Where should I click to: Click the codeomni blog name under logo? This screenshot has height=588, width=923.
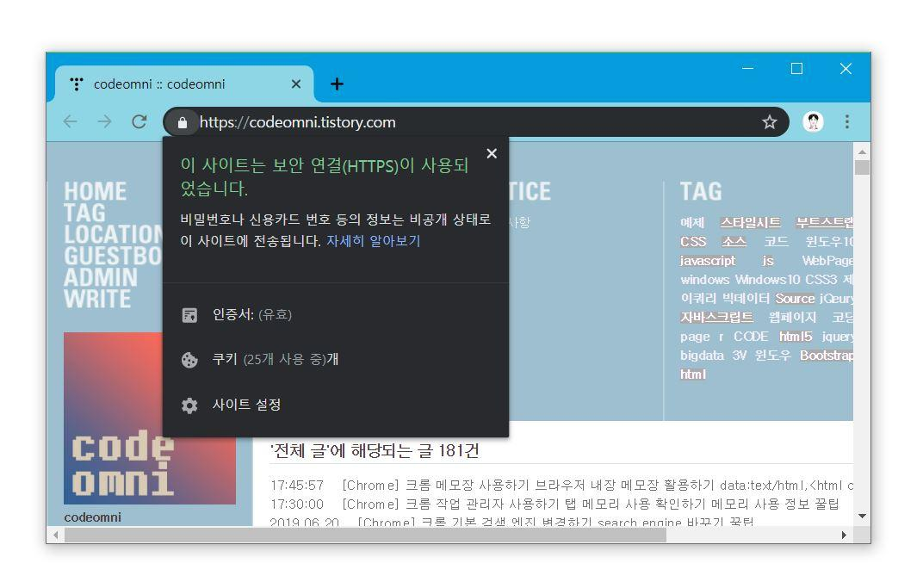(92, 517)
